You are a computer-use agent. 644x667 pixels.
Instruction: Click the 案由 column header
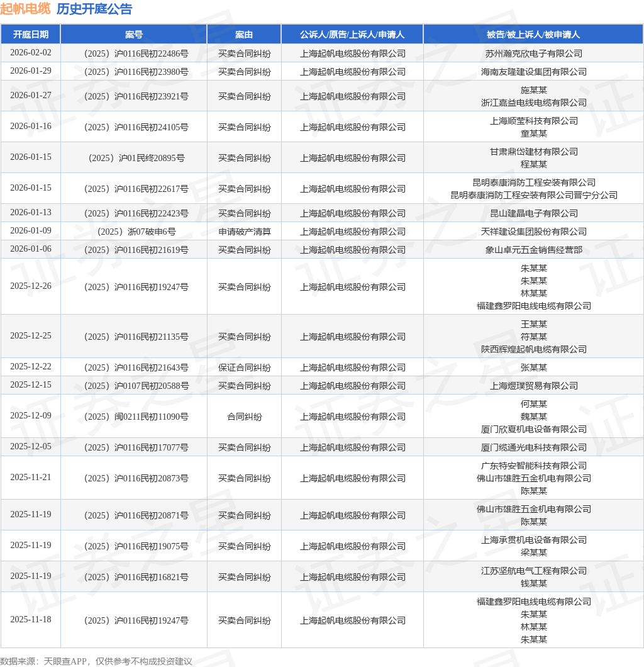(244, 35)
